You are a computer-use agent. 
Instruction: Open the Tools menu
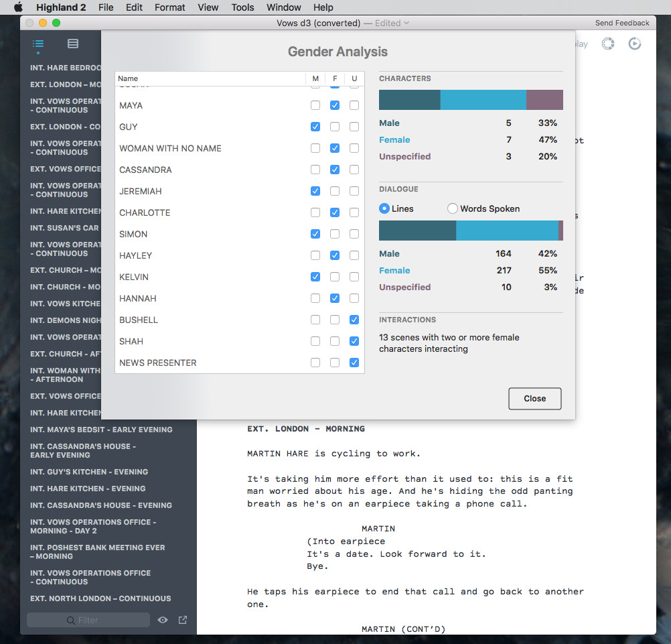coord(242,7)
